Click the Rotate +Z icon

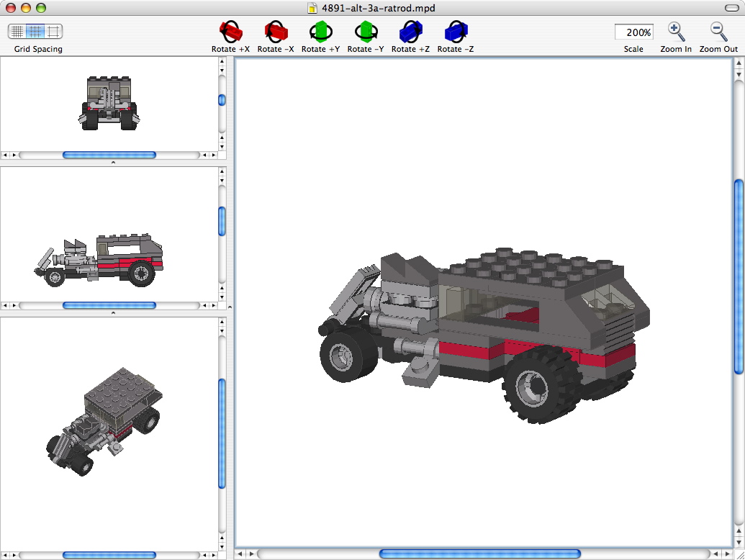click(x=410, y=30)
